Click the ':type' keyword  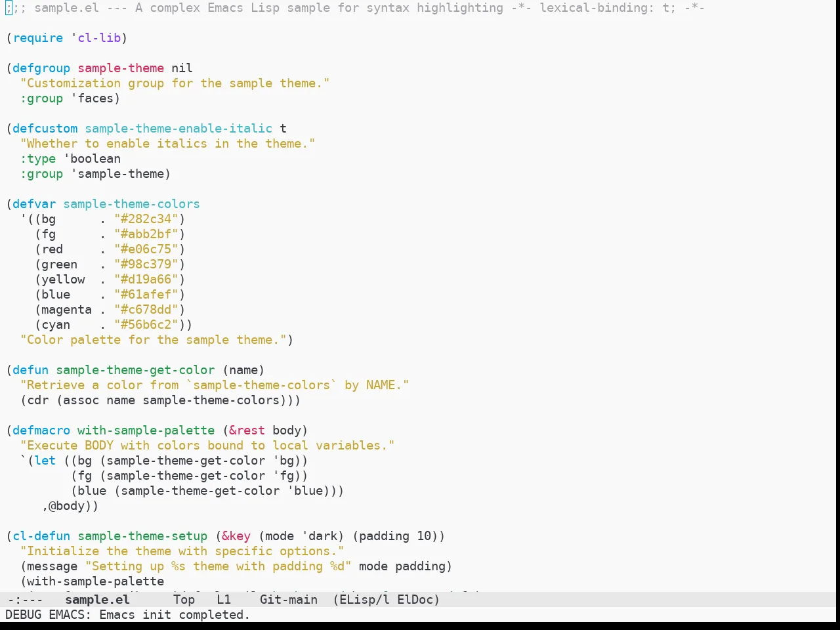tap(38, 159)
